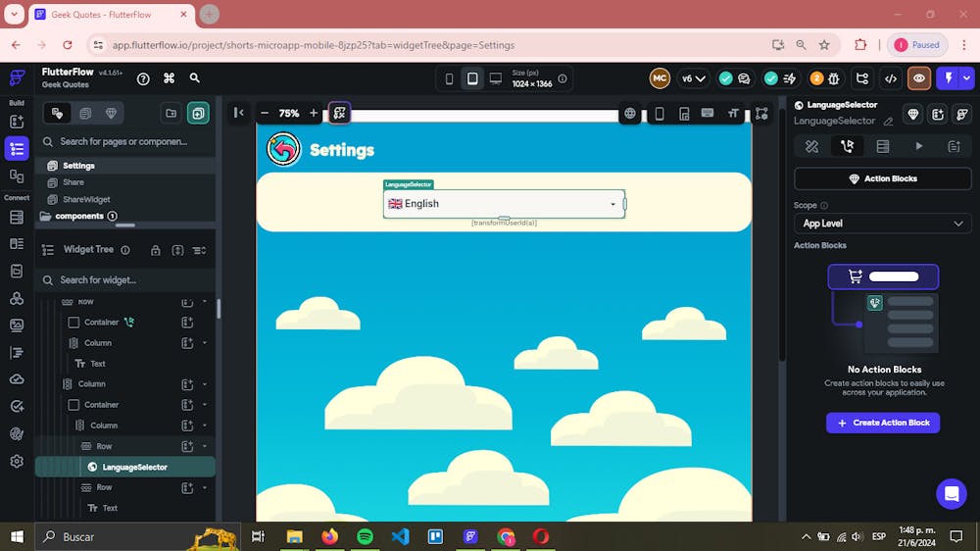Open the project issues bug icon

pos(834,78)
